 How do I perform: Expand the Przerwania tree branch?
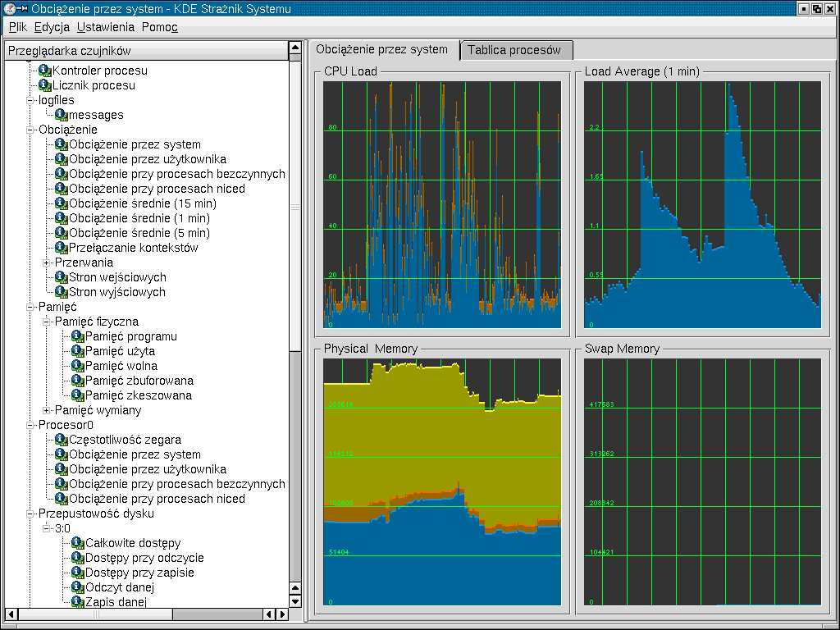tap(47, 262)
